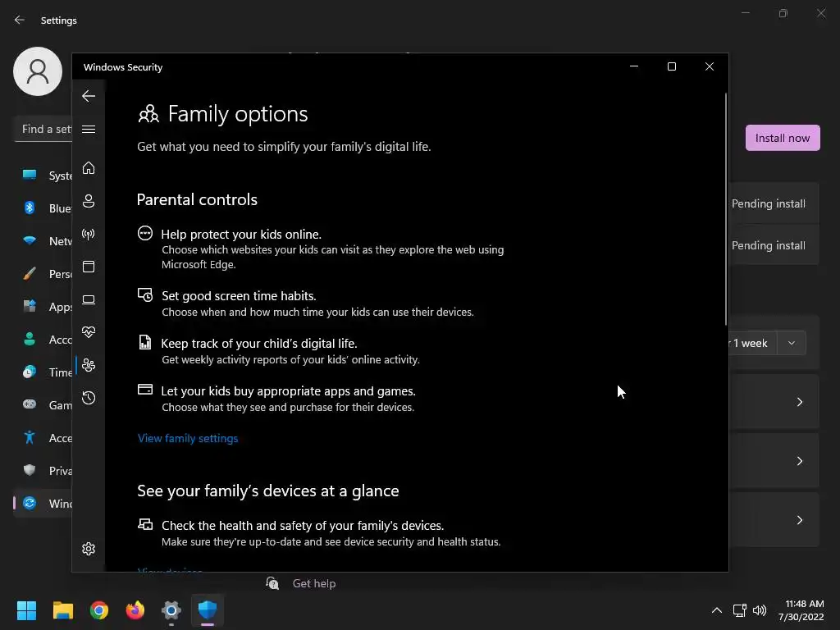Open Protection history clock icon
Screen dimensions: 840x630
point(89,398)
